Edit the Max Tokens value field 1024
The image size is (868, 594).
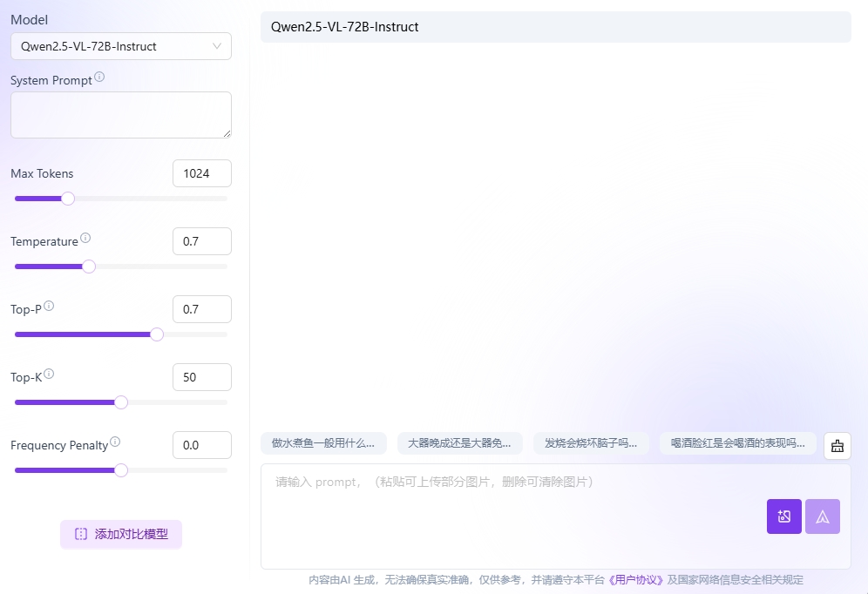202,173
